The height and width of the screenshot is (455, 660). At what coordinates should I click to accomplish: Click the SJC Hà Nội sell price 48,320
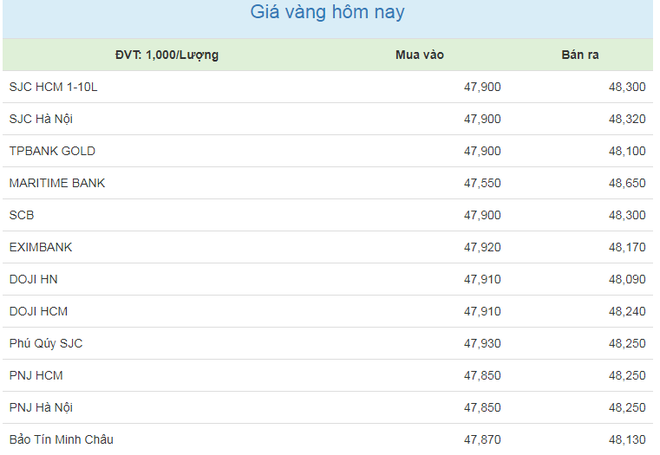627,119
